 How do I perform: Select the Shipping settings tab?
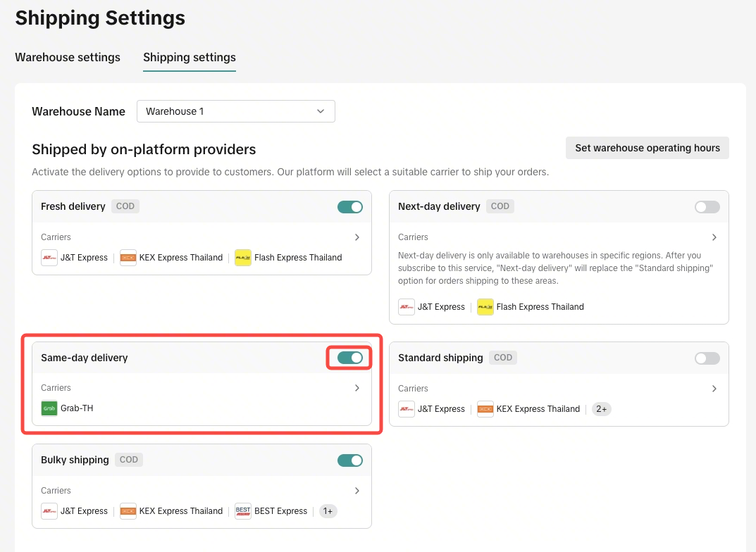click(190, 58)
